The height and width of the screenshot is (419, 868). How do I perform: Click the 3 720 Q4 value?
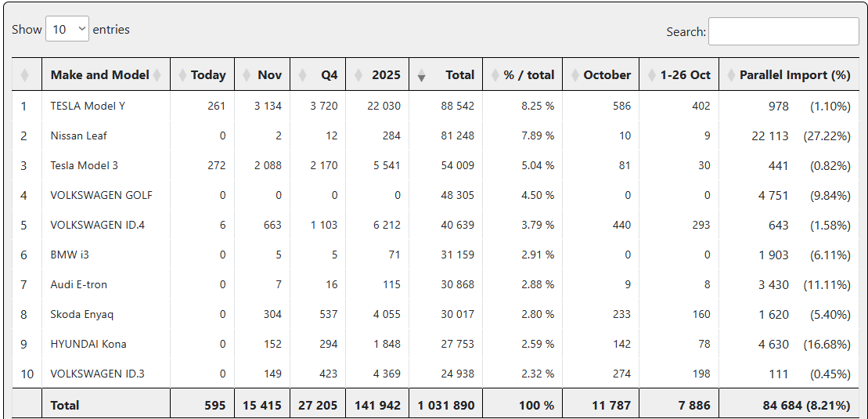(x=324, y=106)
